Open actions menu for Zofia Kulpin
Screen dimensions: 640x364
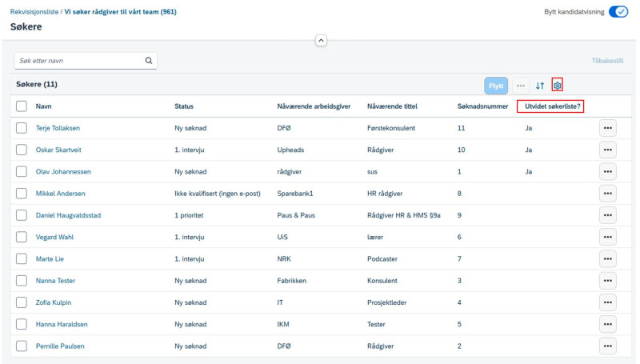608,302
